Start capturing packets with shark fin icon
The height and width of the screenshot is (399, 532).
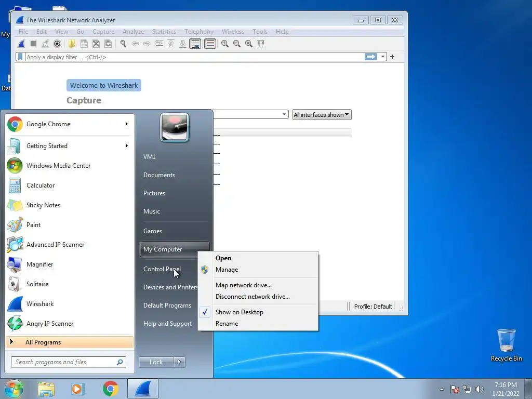(x=21, y=44)
